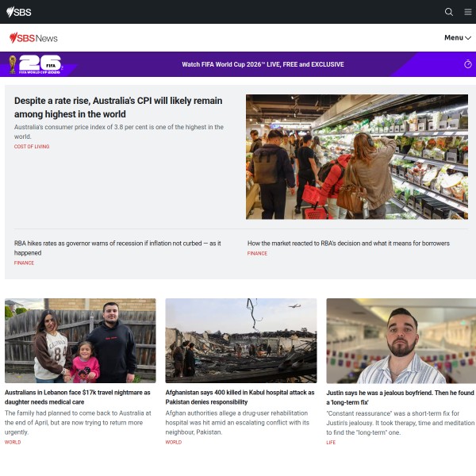Click the white SBS logo
The height and width of the screenshot is (476, 476).
19,12
